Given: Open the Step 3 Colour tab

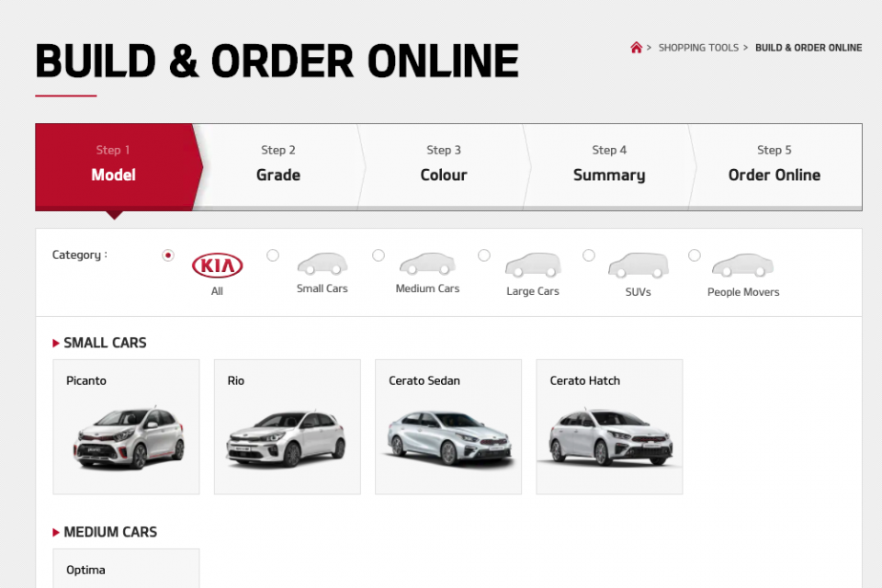Looking at the screenshot, I should [444, 166].
